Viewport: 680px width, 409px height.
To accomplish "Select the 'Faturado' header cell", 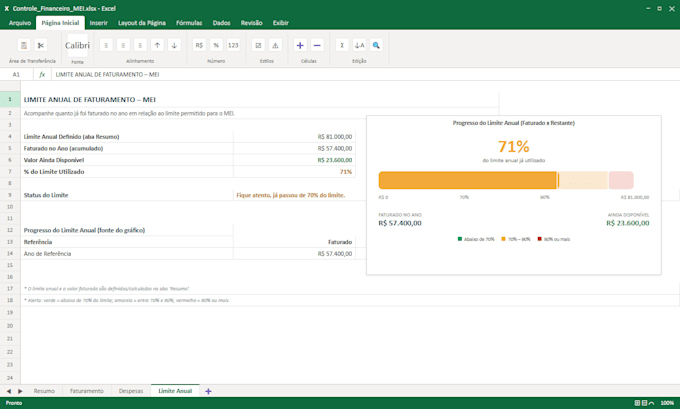I will click(294, 242).
